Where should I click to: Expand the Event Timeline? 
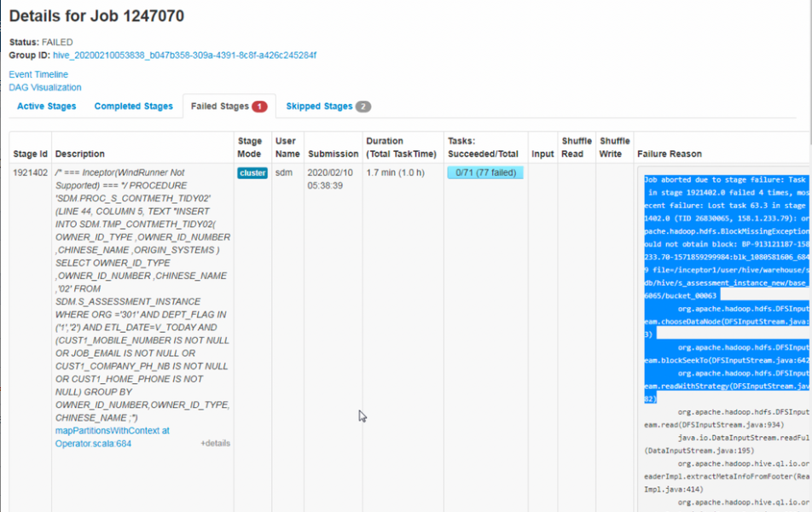coord(38,74)
